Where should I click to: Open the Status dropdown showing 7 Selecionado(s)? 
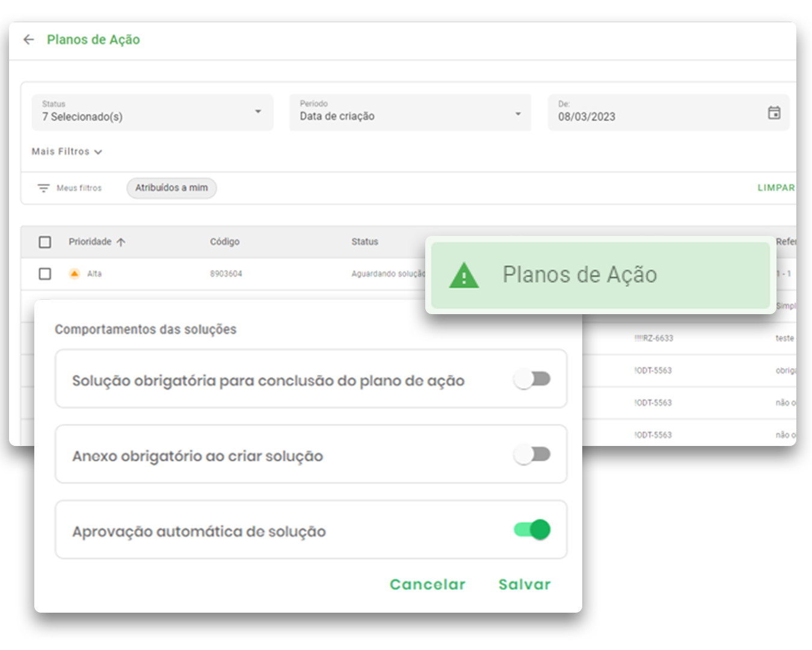[x=152, y=113]
